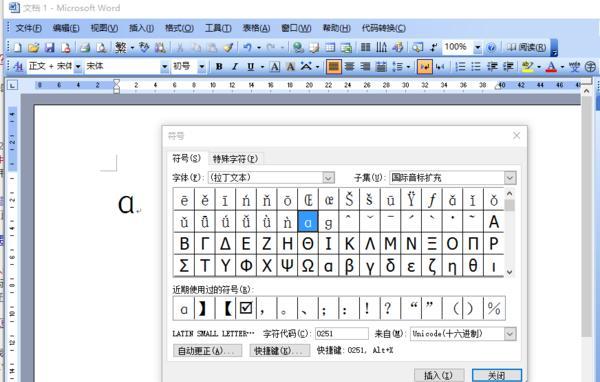This screenshot has width=600, height=382.
Task: Apply the red font color A
Action: coord(551,67)
